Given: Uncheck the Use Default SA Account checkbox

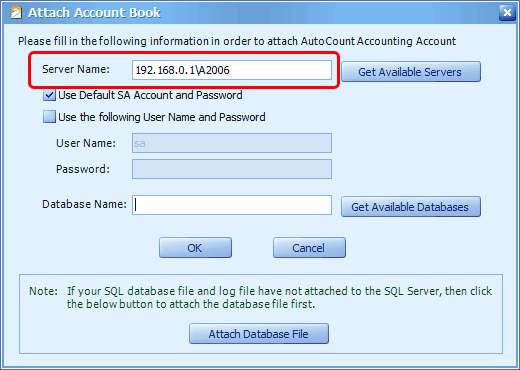Looking at the screenshot, I should 49,95.
